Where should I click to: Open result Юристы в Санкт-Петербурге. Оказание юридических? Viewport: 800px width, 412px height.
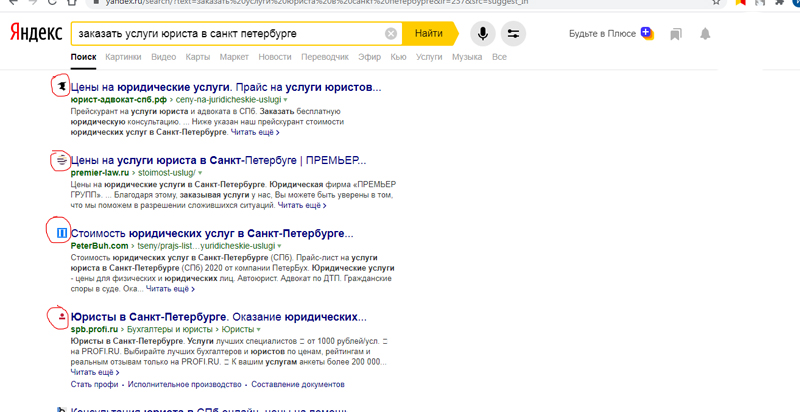(x=218, y=317)
